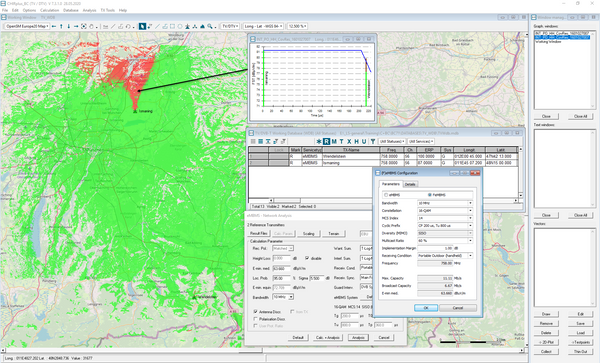Pan map left with left arrow icon
The width and height of the screenshot is (600, 363).
coord(54,26)
